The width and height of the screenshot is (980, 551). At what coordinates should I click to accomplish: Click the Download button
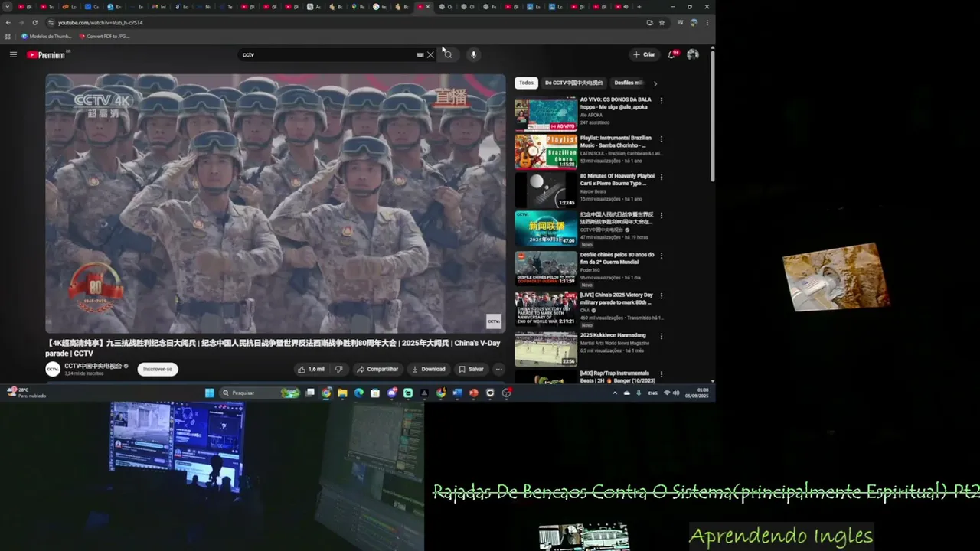[428, 369]
